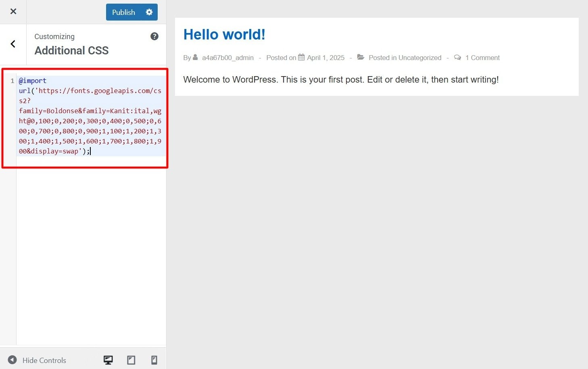Click the folder icon before Posted in

click(x=361, y=57)
